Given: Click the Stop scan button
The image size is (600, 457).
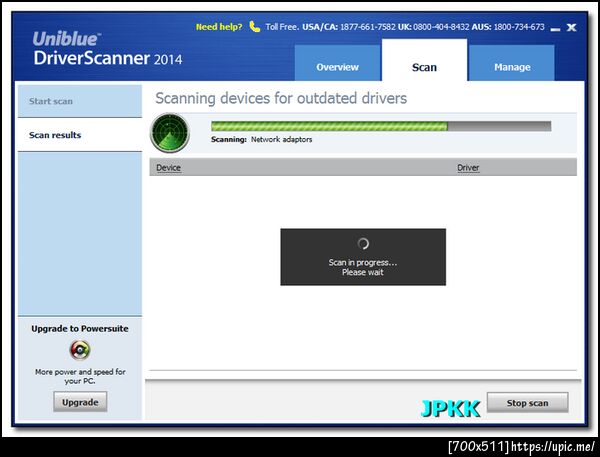Looking at the screenshot, I should click(527, 403).
